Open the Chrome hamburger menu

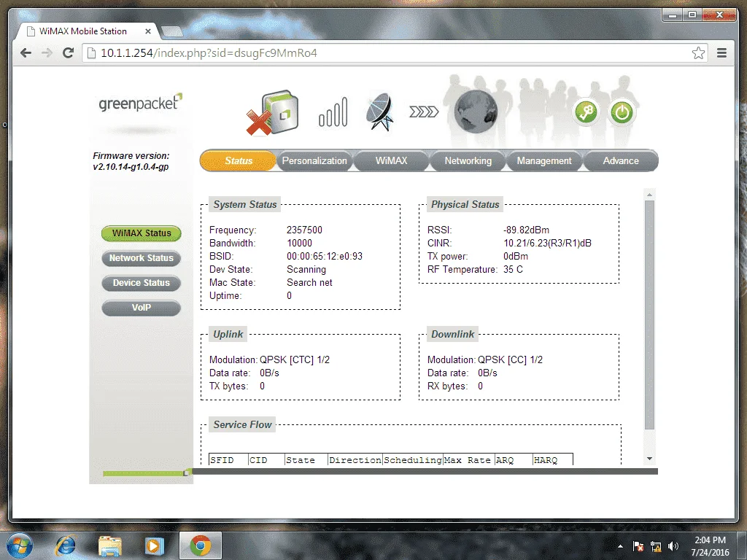tap(721, 52)
